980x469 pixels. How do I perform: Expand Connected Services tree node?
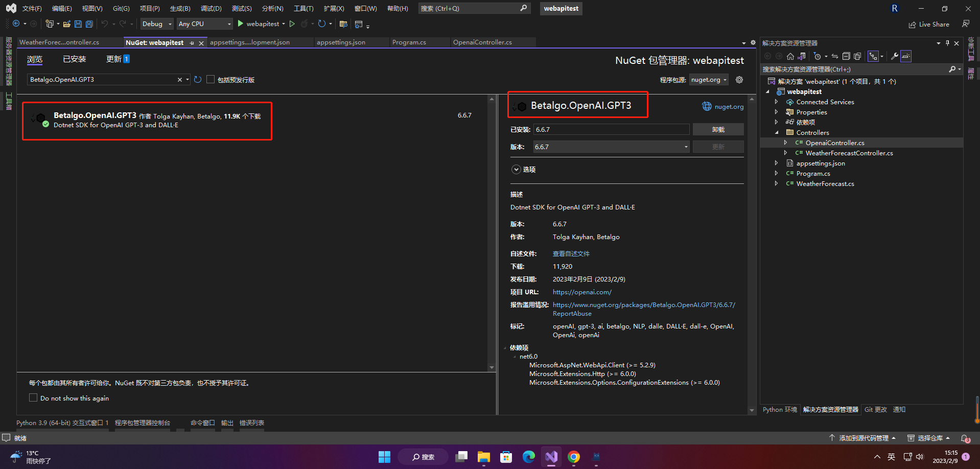(x=776, y=102)
